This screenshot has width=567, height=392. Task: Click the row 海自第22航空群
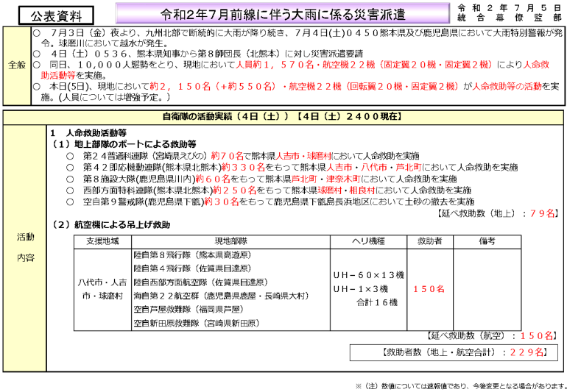221,296
